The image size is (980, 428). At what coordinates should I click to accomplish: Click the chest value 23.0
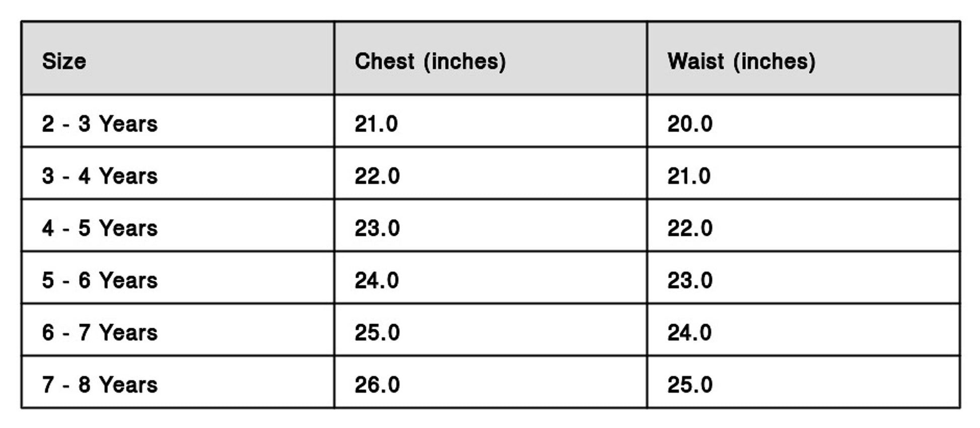click(x=377, y=228)
